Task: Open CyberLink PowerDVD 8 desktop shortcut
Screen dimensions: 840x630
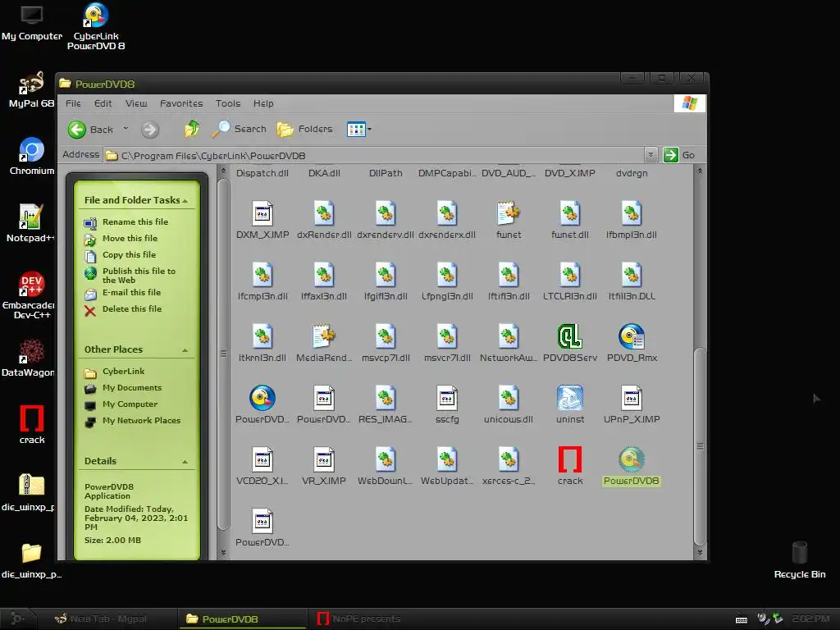Action: [96, 26]
